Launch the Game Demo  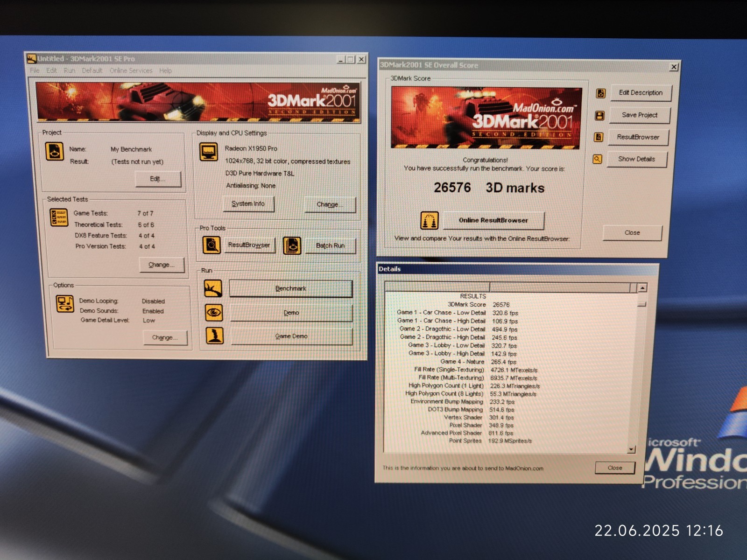click(291, 336)
